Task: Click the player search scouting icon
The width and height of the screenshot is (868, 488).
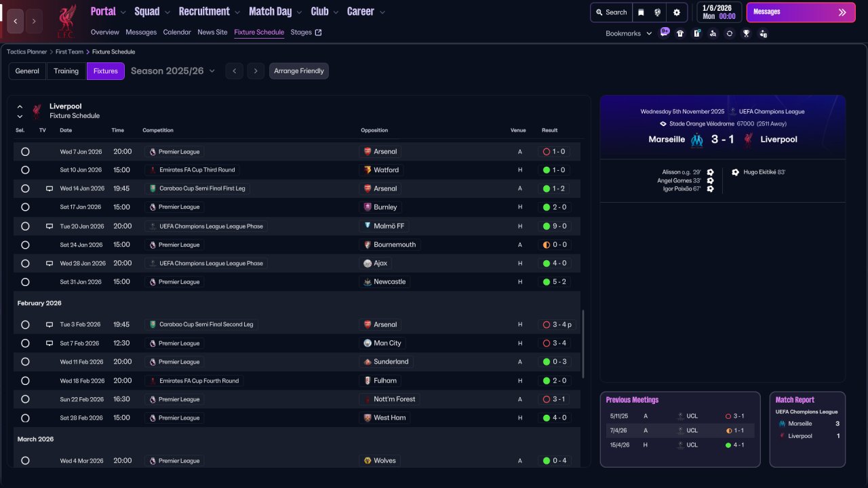Action: 713,33
